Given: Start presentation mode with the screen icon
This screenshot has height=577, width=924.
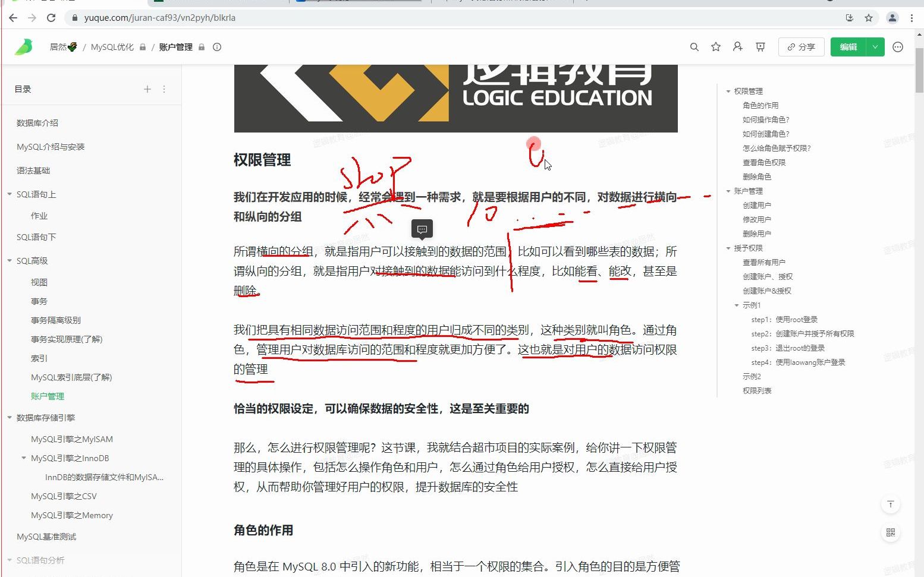Looking at the screenshot, I should [760, 47].
